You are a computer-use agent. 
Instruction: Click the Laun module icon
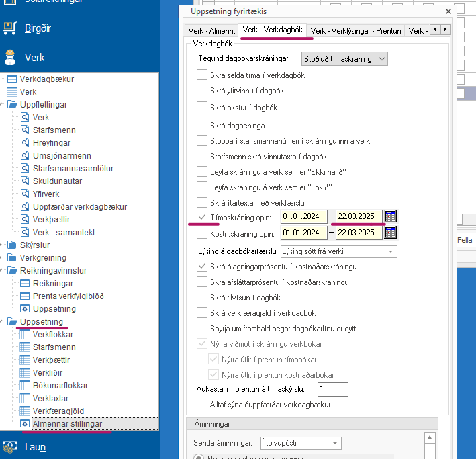(10, 446)
